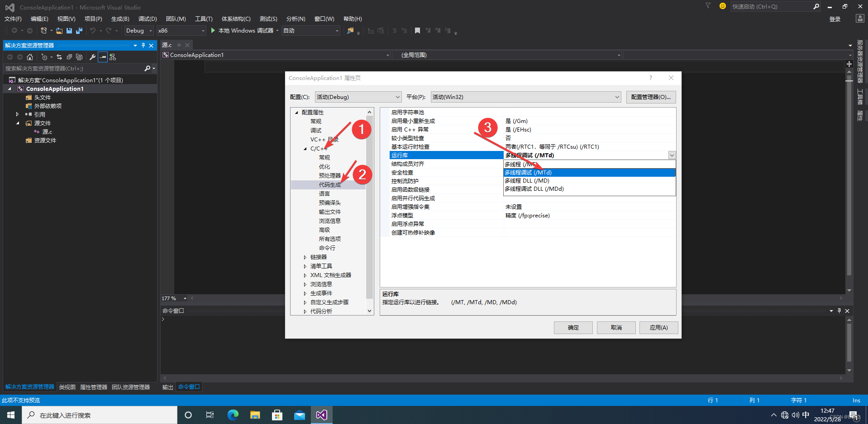Open the 177 % zoom level dropdown

185,298
